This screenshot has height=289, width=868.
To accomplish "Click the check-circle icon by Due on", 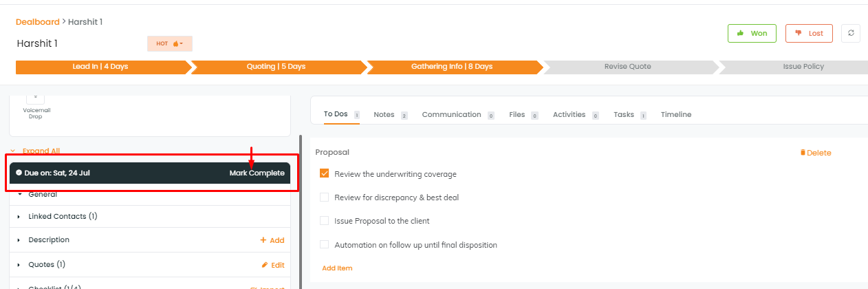I will [x=19, y=173].
